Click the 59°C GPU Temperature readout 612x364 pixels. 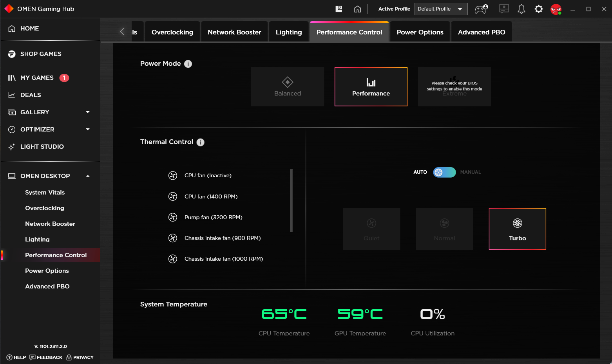[x=360, y=314]
